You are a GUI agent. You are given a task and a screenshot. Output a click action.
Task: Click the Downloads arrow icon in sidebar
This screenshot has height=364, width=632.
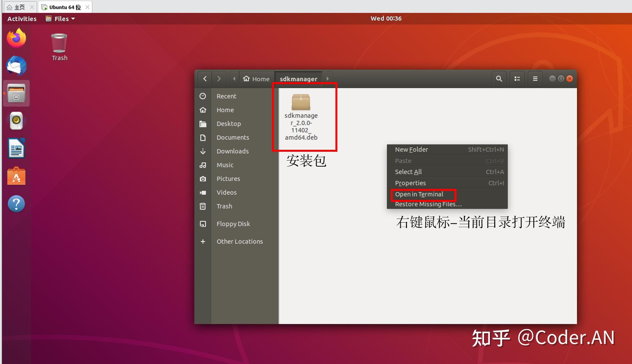[x=203, y=151]
